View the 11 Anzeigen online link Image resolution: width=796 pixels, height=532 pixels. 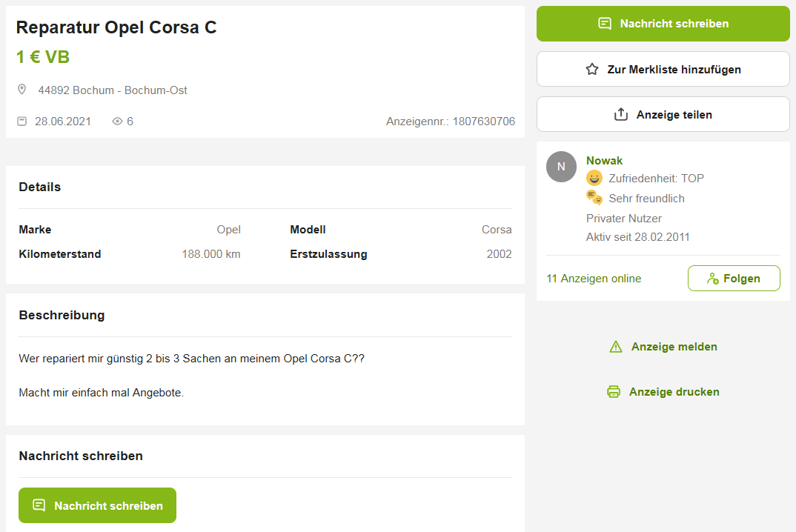pyautogui.click(x=594, y=279)
